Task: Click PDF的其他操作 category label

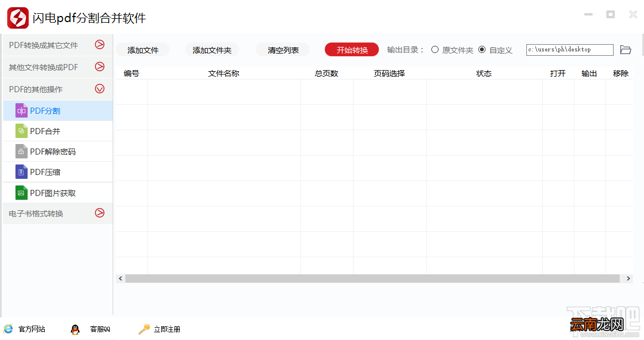Action: pyautogui.click(x=36, y=89)
